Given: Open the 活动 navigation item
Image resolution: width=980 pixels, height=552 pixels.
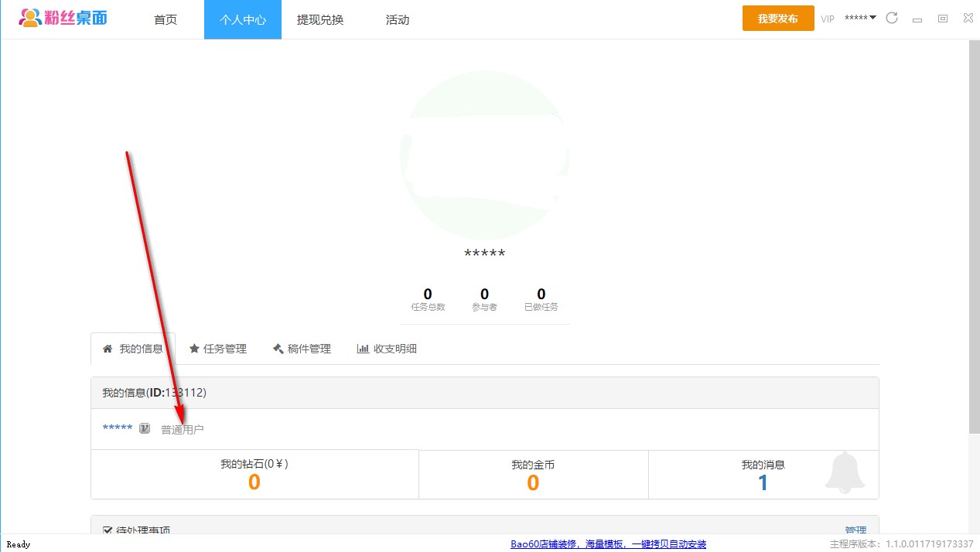Looking at the screenshot, I should tap(398, 19).
